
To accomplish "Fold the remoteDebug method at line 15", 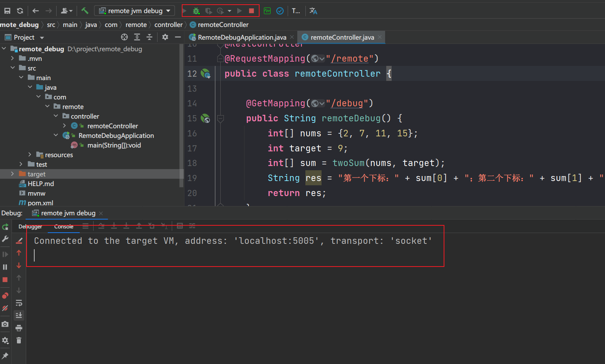I will coord(221,119).
